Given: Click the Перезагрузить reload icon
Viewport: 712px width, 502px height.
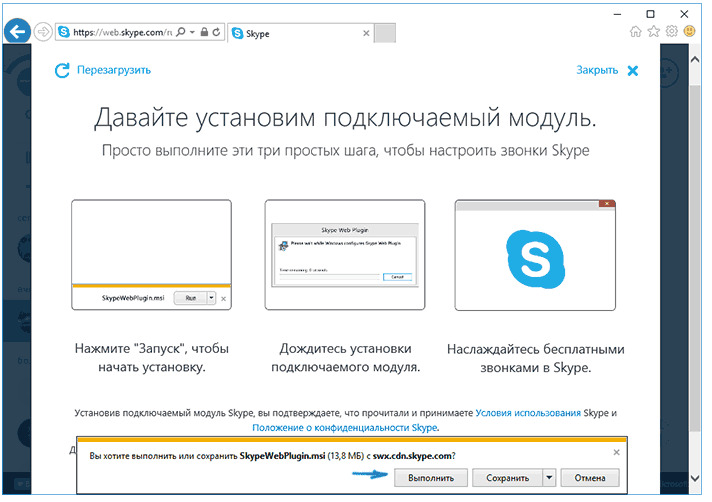Looking at the screenshot, I should tap(62, 70).
